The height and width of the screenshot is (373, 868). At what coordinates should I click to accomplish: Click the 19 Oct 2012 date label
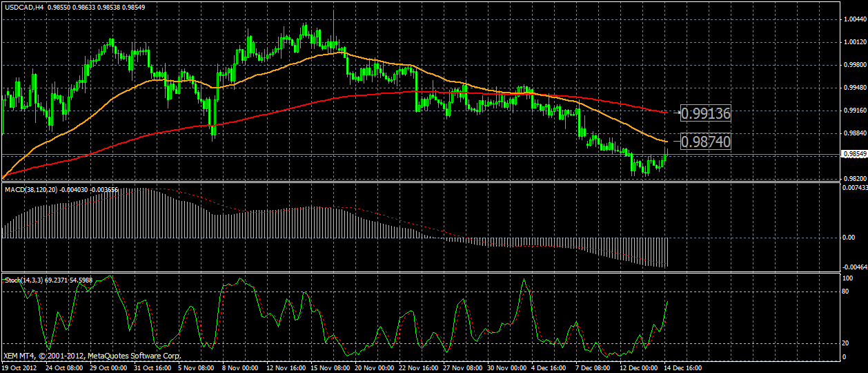[x=20, y=368]
